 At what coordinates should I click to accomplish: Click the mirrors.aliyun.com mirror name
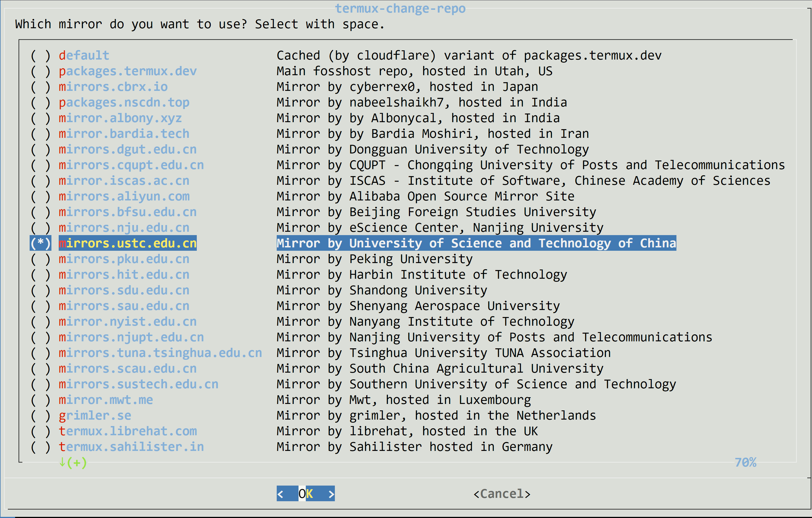pos(124,196)
